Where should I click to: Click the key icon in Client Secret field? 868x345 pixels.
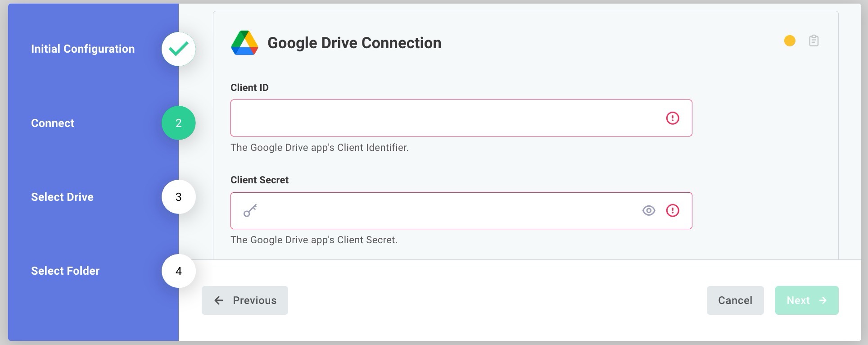(x=250, y=210)
